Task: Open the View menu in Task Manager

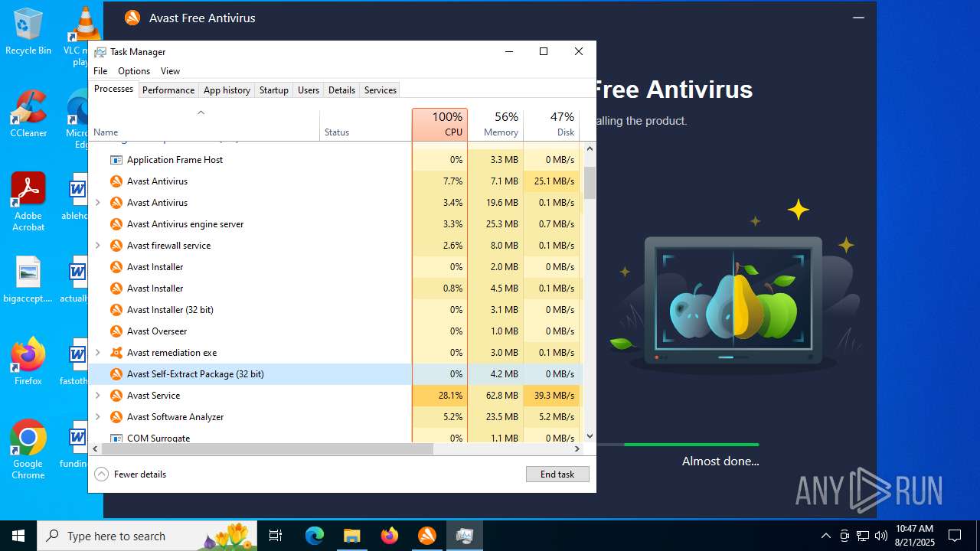Action: coord(170,71)
